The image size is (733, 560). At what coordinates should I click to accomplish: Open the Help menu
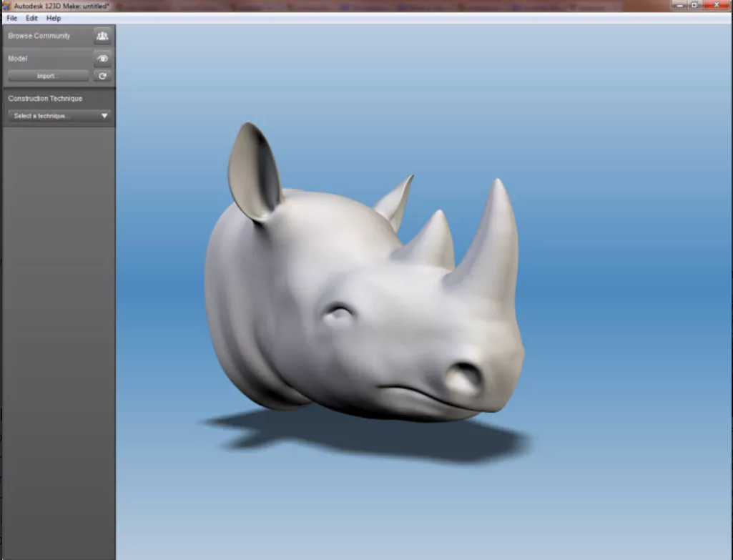54,18
